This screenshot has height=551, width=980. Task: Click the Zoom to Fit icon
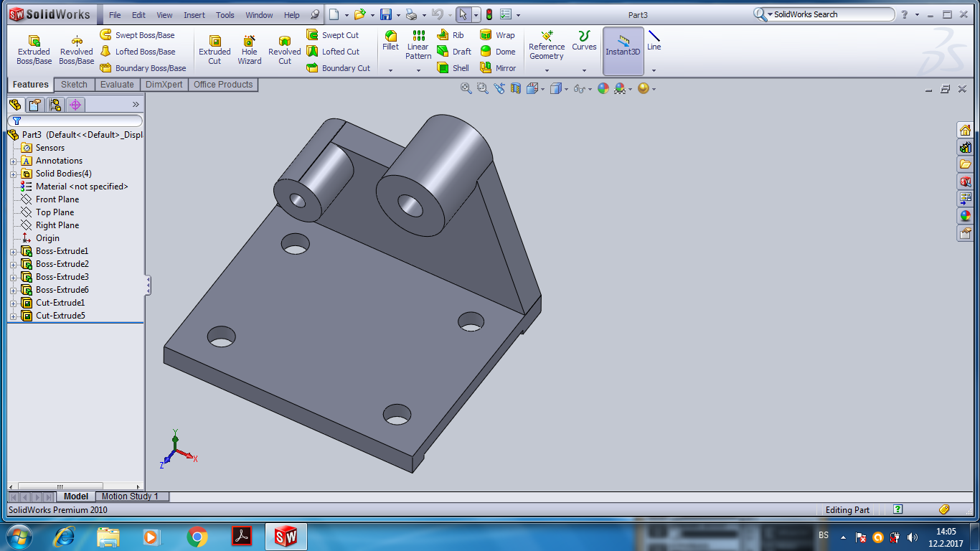(466, 88)
